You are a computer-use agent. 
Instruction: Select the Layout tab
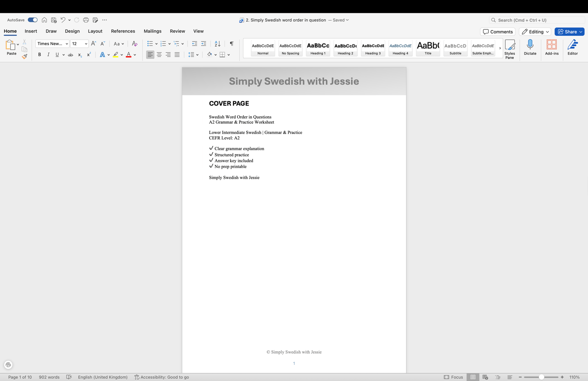tap(95, 31)
